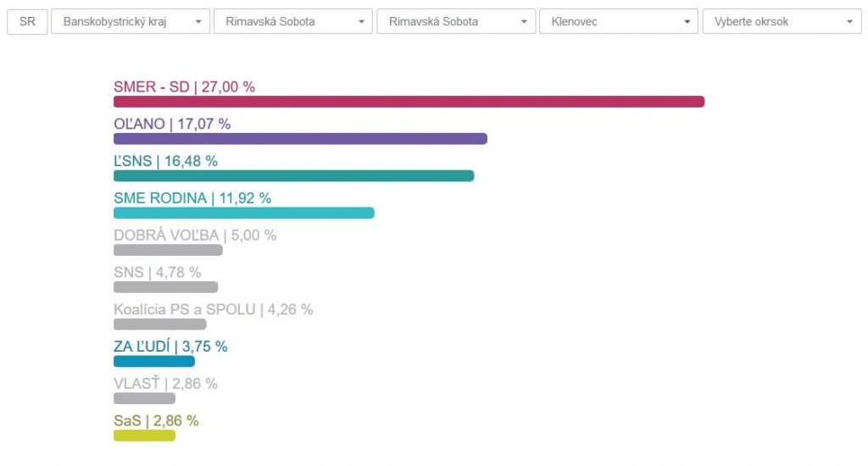Click the purple OĽANO result bar
The height and width of the screenshot is (466, 868).
300,139
